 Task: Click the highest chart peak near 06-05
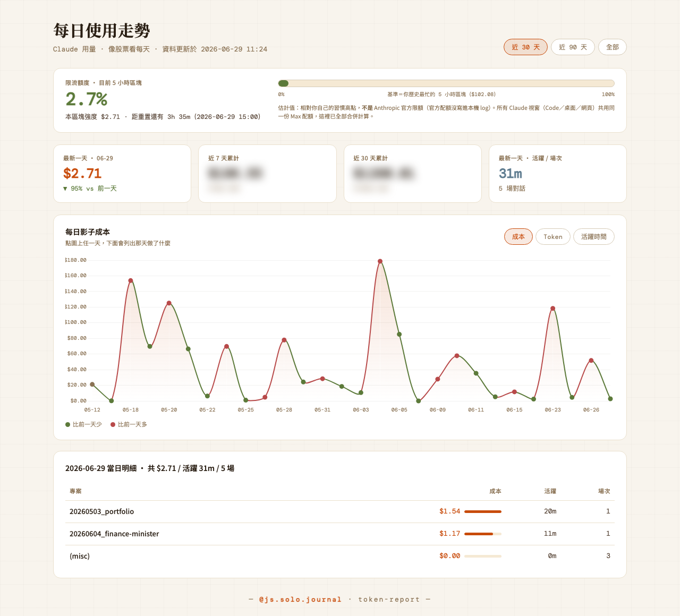click(380, 261)
